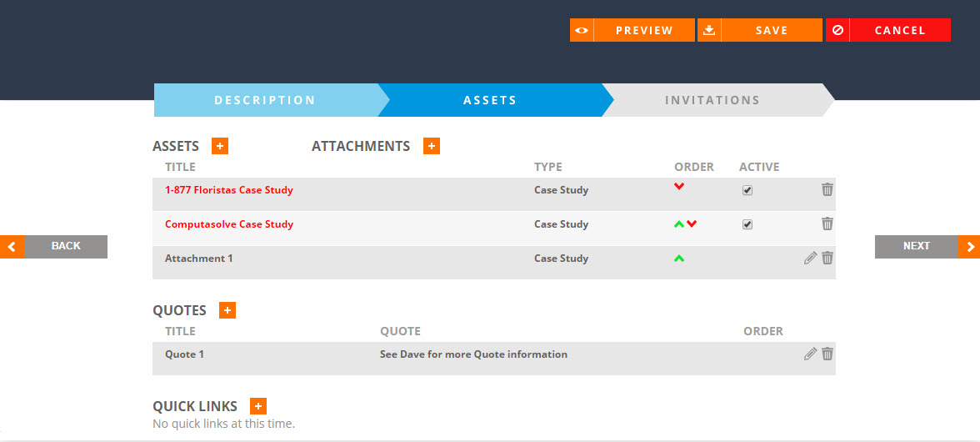Click the red Cancel button
This screenshot has height=442, width=980.
[x=888, y=30]
